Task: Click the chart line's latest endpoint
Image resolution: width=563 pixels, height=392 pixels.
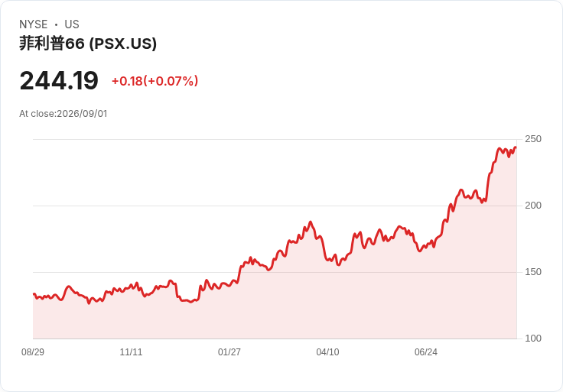Action: pos(516,147)
